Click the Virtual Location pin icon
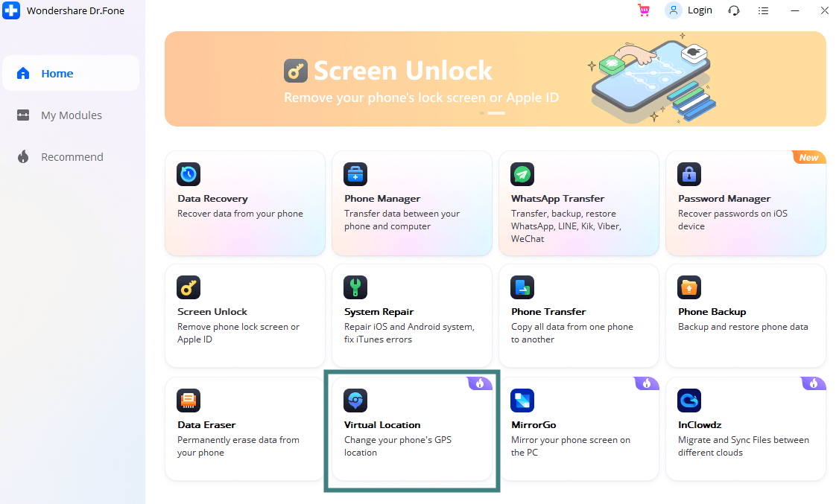 pyautogui.click(x=355, y=401)
